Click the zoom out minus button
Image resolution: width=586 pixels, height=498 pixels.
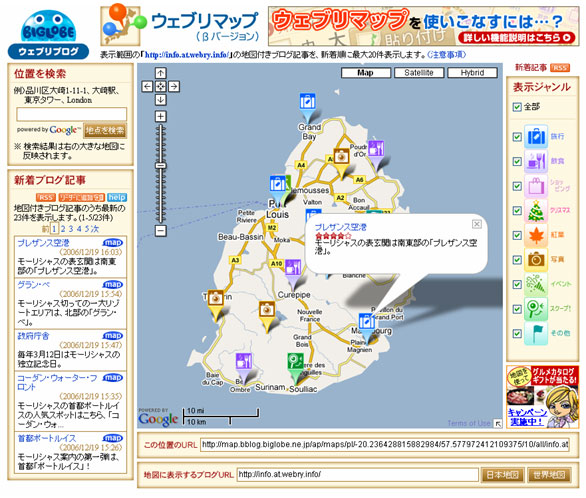click(x=160, y=231)
